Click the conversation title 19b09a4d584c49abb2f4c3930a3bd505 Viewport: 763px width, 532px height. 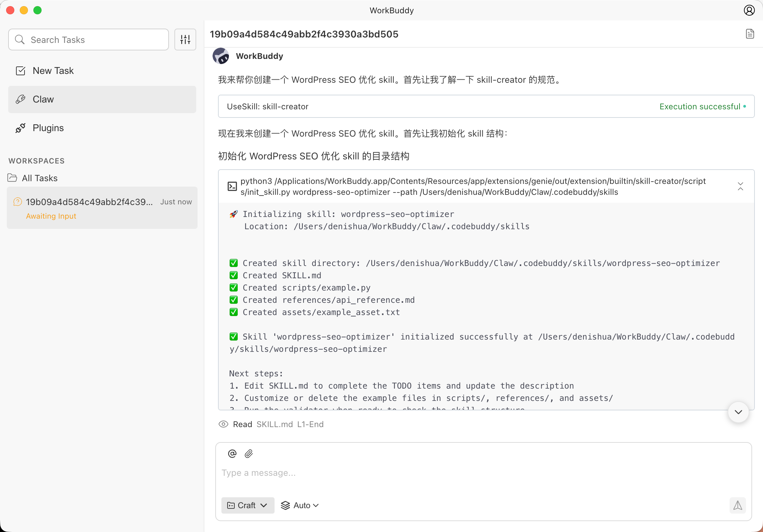click(x=304, y=34)
